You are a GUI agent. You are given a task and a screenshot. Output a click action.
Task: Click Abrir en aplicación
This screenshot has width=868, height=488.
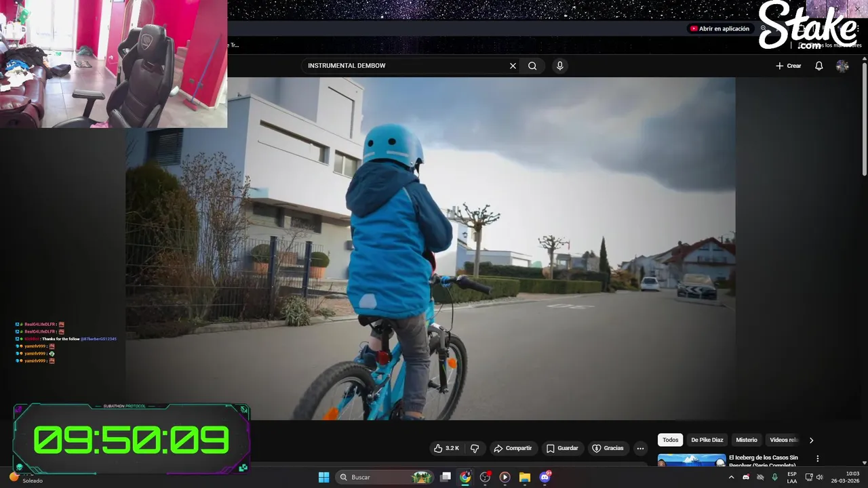(719, 28)
